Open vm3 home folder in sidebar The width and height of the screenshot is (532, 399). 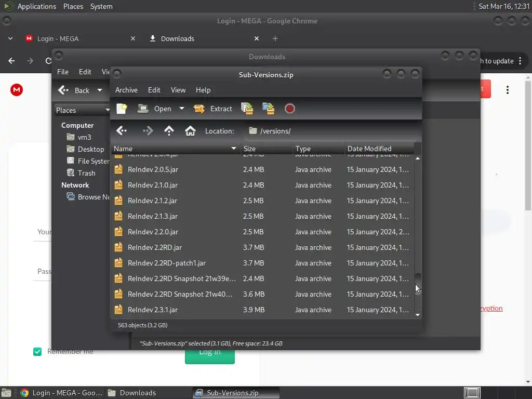(85, 137)
